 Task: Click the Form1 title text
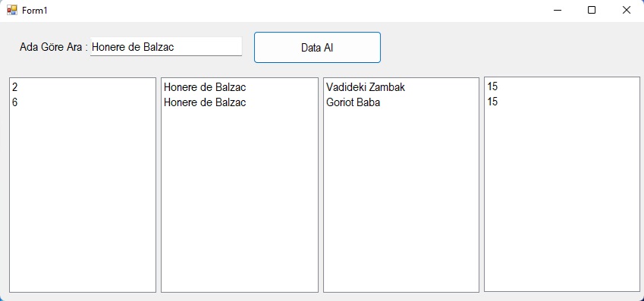(x=35, y=11)
